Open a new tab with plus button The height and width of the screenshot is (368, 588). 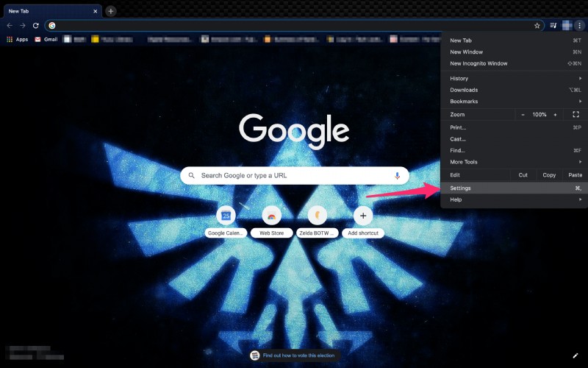pyautogui.click(x=111, y=11)
